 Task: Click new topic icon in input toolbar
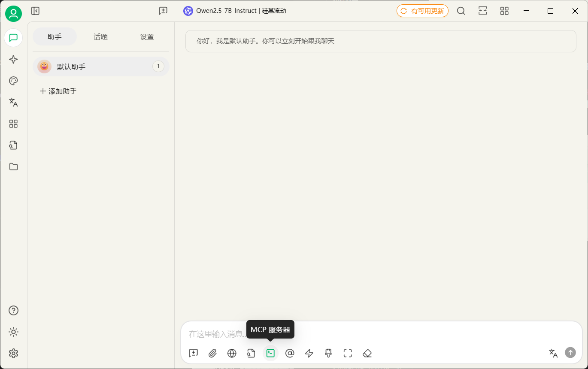[x=194, y=353]
